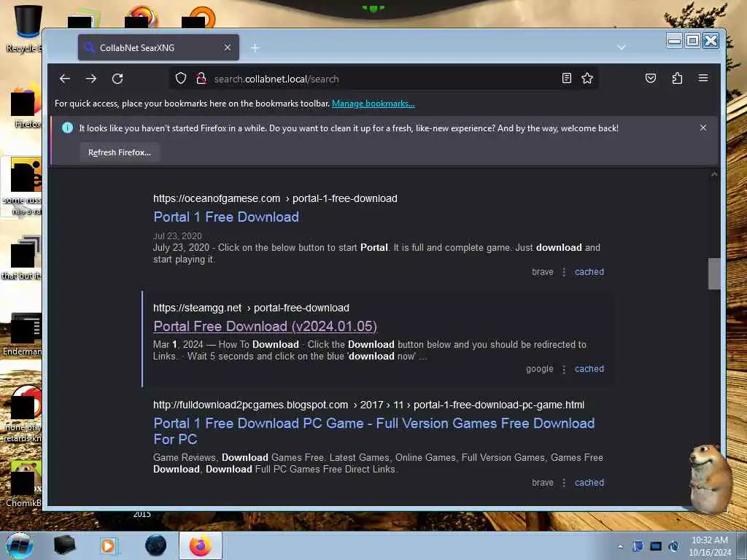Screen dimensions: 747x560
Task: Minimize the Firefox window
Action: [x=675, y=41]
